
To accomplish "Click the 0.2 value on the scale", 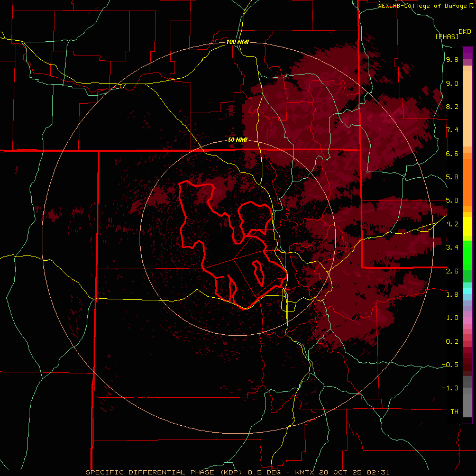I will pyautogui.click(x=452, y=341).
